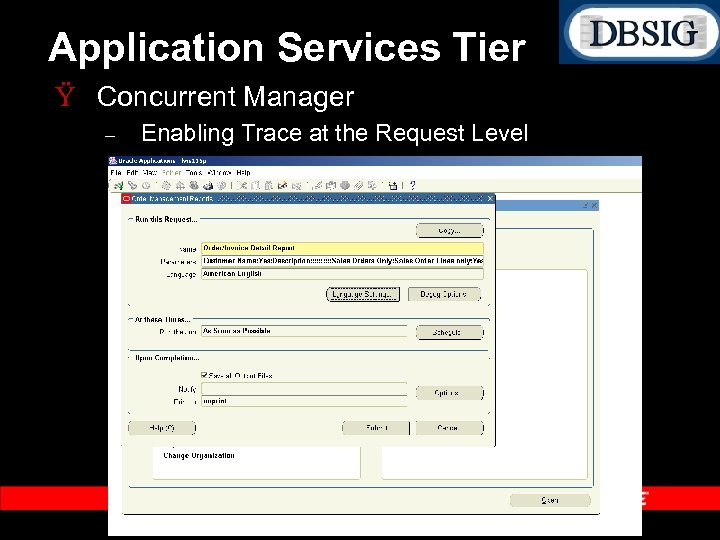Click the Copy... button
Screen dimensions: 720x540
(450, 231)
